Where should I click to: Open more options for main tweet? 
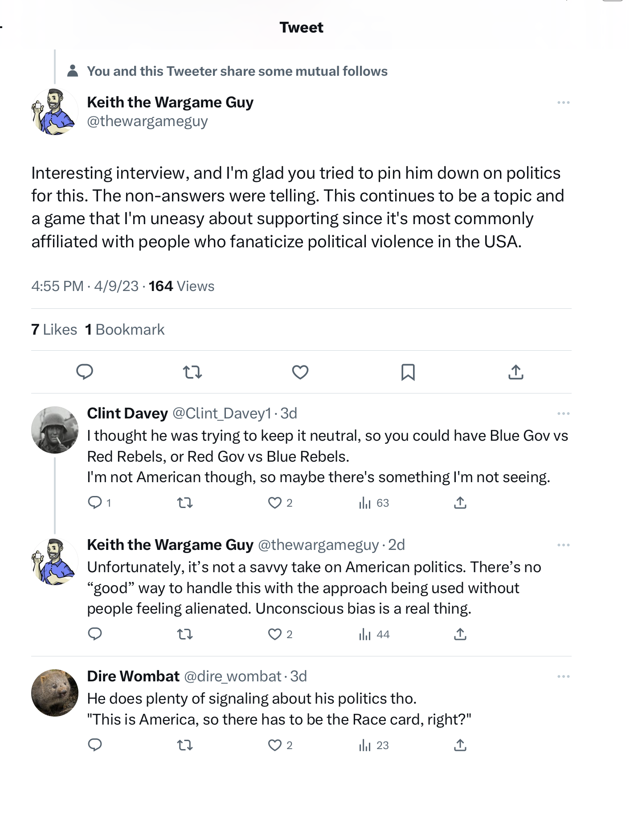563,103
